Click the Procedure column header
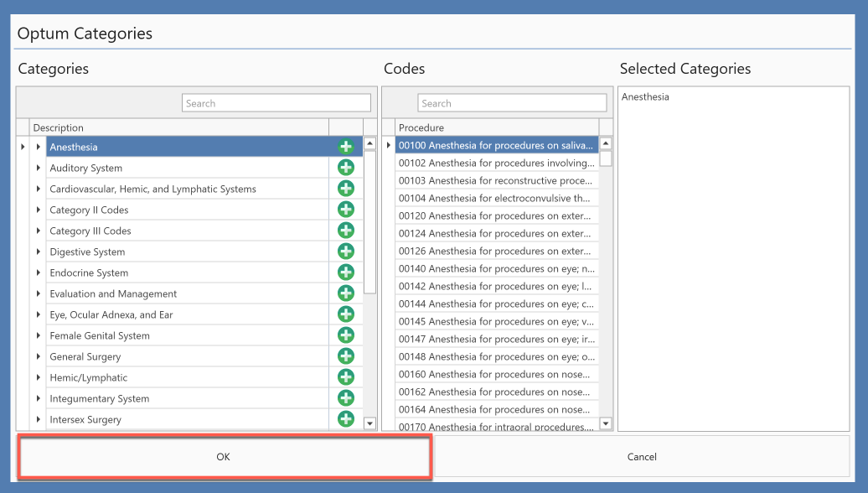This screenshot has width=868, height=493. point(497,127)
